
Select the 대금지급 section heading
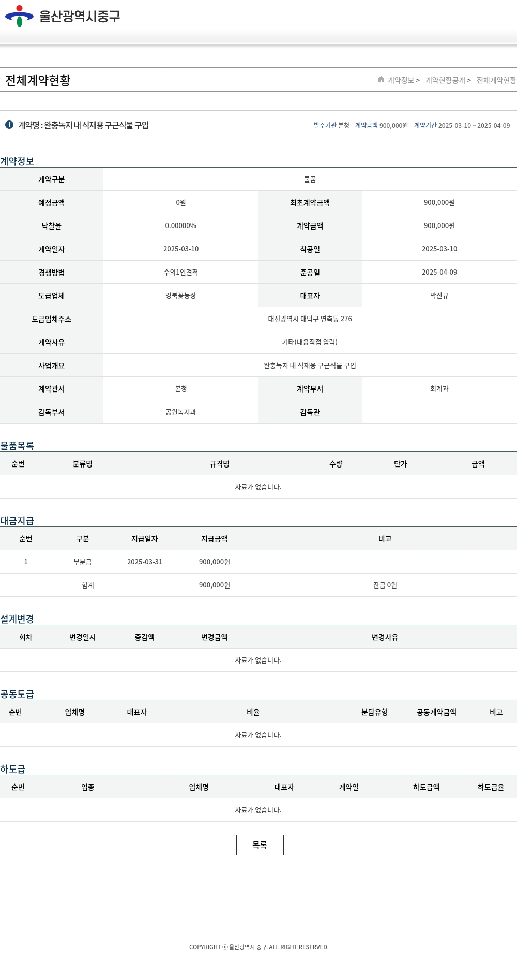17,520
